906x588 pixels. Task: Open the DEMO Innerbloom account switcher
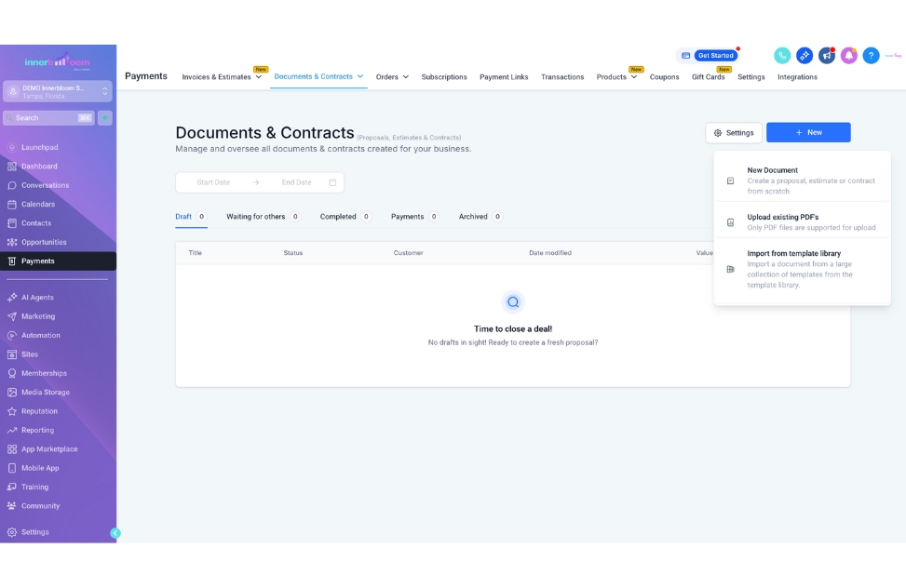[x=57, y=91]
